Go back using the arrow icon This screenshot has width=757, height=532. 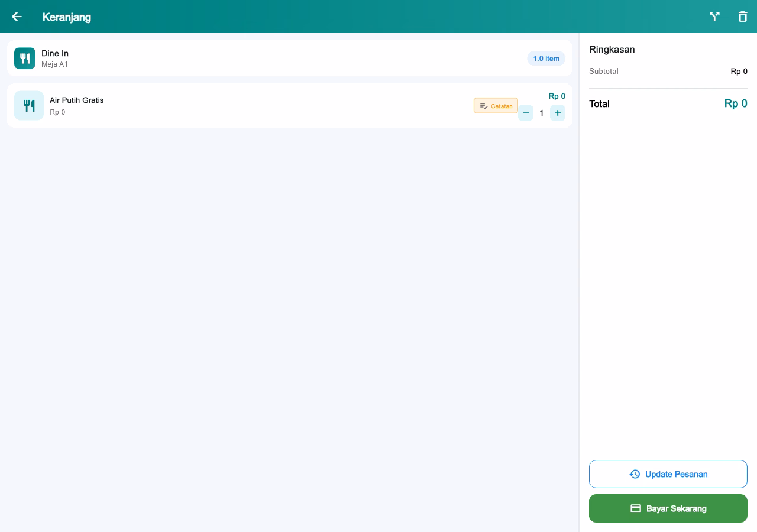[x=17, y=17]
